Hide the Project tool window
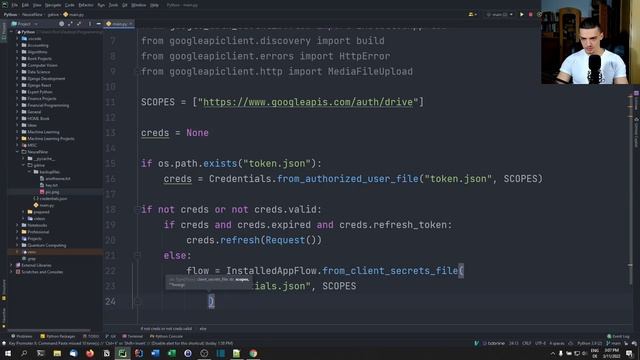Screen dimensions: 640x360 tap(98, 24)
